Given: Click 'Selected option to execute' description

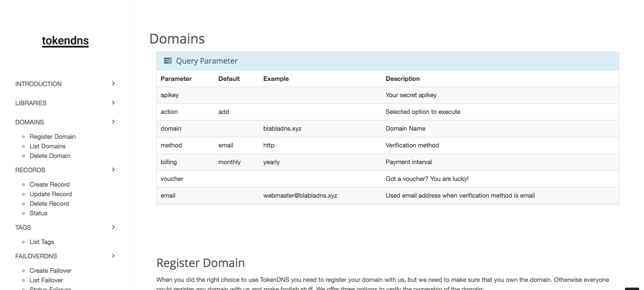Looking at the screenshot, I should point(423,112).
